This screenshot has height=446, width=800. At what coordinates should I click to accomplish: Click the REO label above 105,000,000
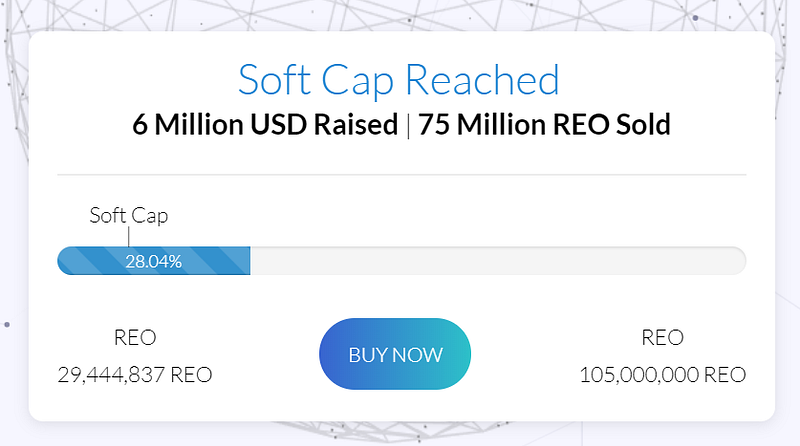[662, 337]
